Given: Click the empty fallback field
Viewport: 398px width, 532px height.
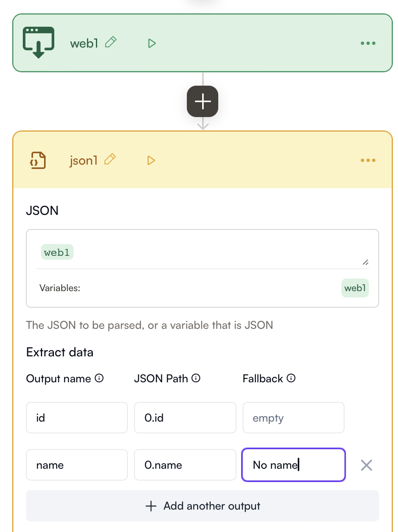Looking at the screenshot, I should click(x=293, y=418).
